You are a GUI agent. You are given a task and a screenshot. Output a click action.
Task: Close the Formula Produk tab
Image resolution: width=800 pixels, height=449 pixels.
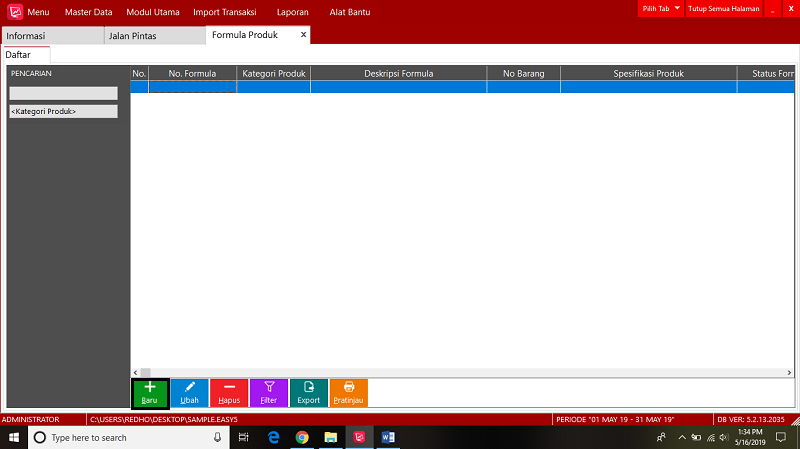(x=303, y=34)
